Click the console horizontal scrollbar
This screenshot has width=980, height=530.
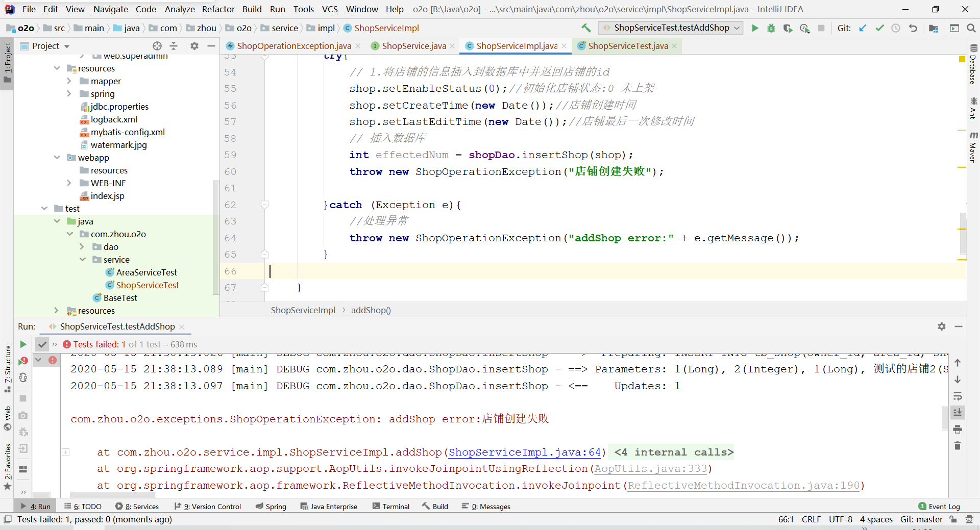tap(112, 495)
